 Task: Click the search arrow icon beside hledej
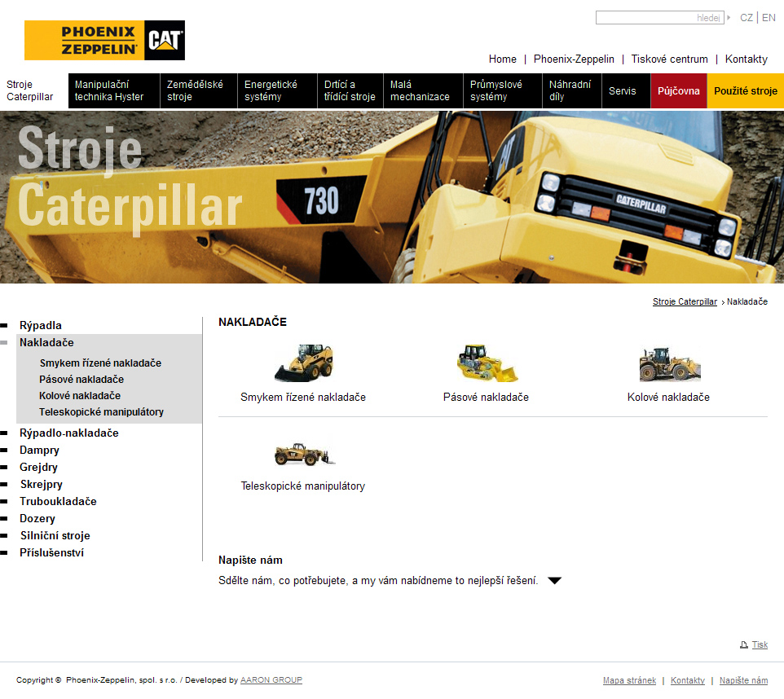pos(729,17)
